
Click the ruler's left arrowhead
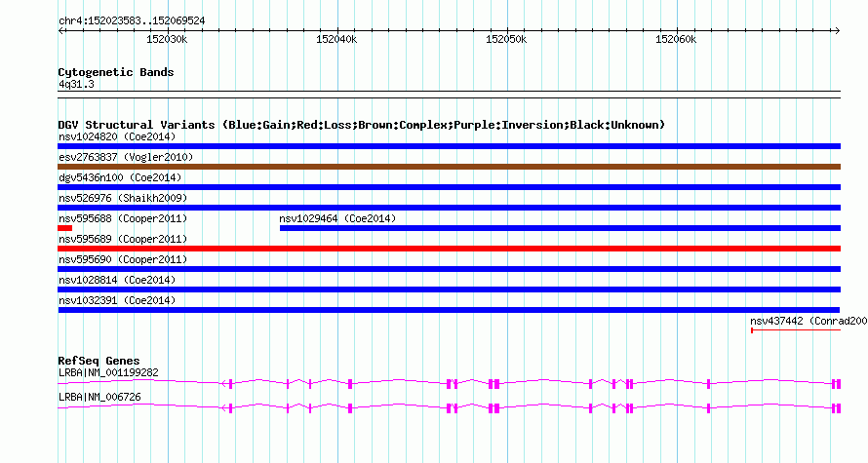pyautogui.click(x=60, y=31)
